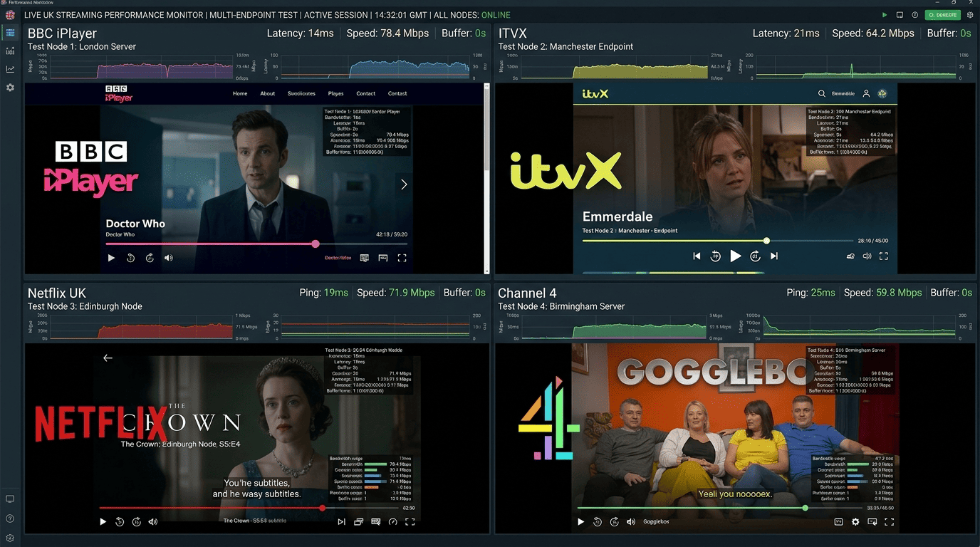The width and height of the screenshot is (980, 547).
Task: Rewind the Gogglebox stream
Action: pyautogui.click(x=597, y=522)
